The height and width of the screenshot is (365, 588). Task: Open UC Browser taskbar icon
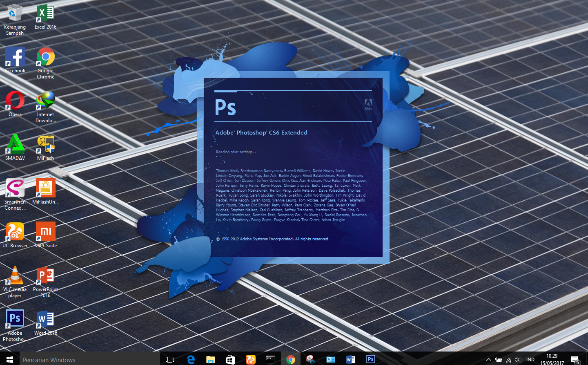(250, 360)
